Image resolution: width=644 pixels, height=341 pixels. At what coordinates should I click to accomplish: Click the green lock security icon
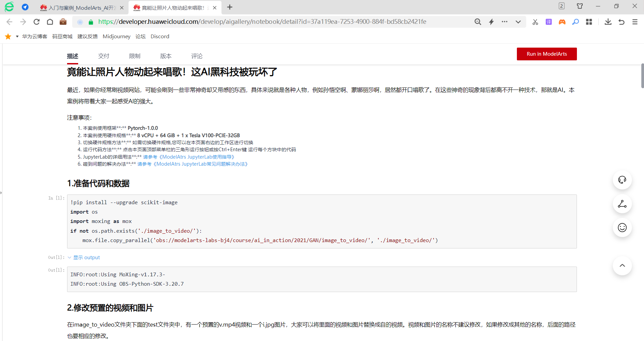91,22
